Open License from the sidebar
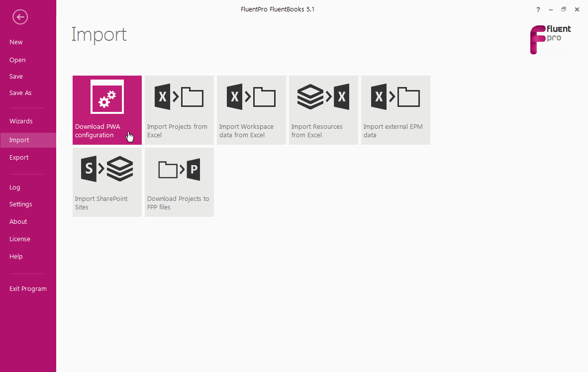588x372 pixels. click(x=19, y=239)
